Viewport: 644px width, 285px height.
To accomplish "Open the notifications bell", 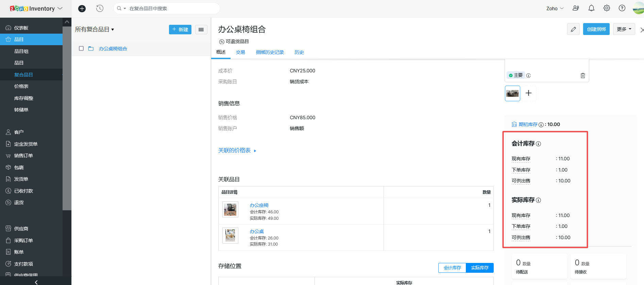I will pos(591,8).
